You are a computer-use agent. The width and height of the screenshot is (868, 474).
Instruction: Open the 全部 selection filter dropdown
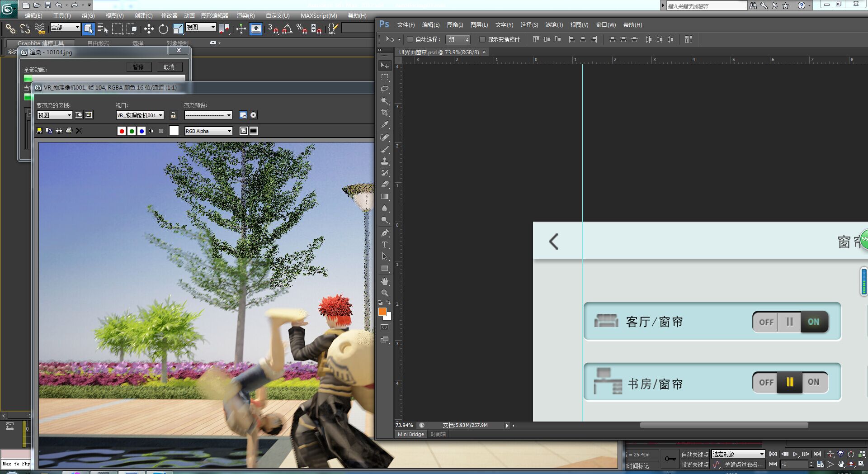pos(65,27)
